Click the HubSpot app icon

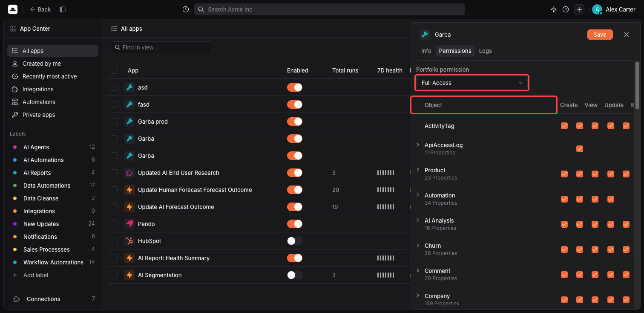point(129,241)
